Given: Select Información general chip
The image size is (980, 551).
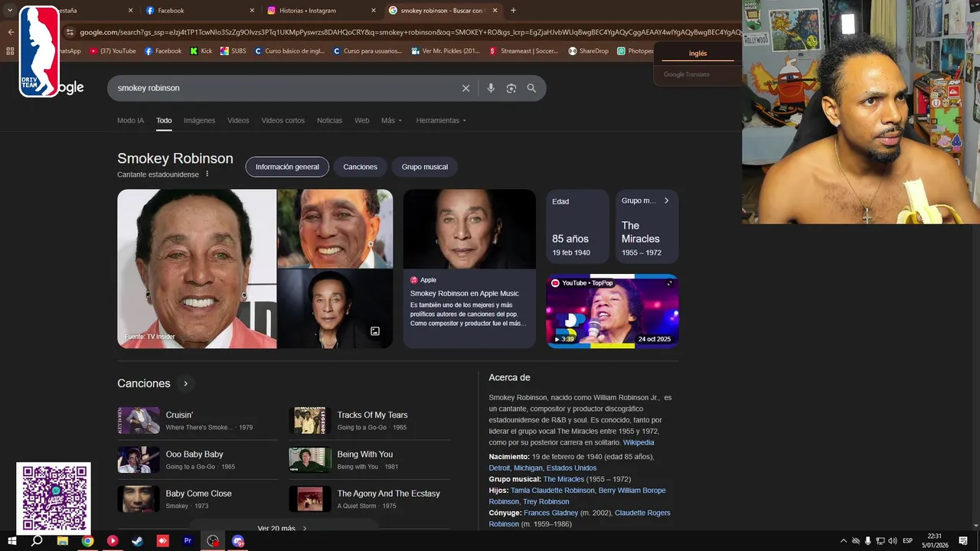Looking at the screenshot, I should (287, 167).
